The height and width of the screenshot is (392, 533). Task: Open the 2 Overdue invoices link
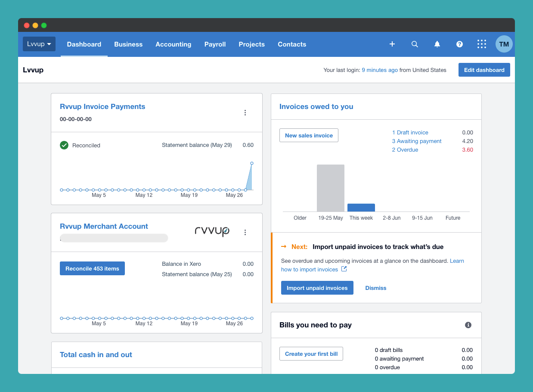(x=405, y=149)
